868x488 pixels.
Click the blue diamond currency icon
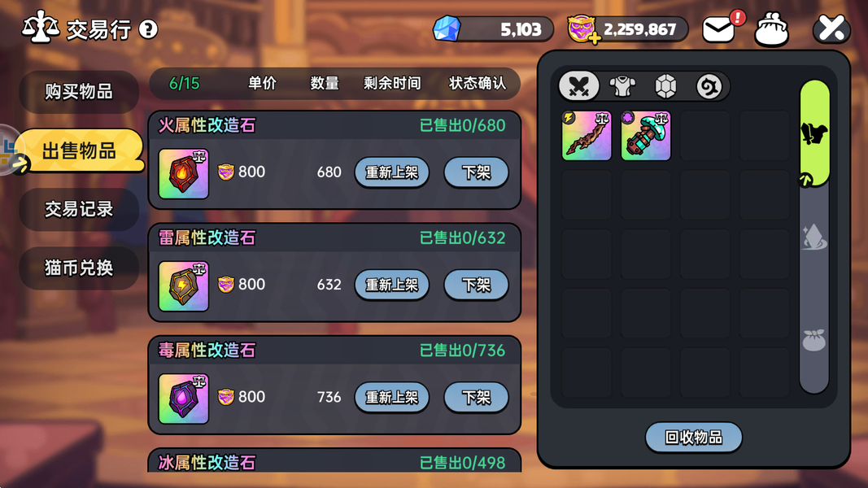coord(447,28)
